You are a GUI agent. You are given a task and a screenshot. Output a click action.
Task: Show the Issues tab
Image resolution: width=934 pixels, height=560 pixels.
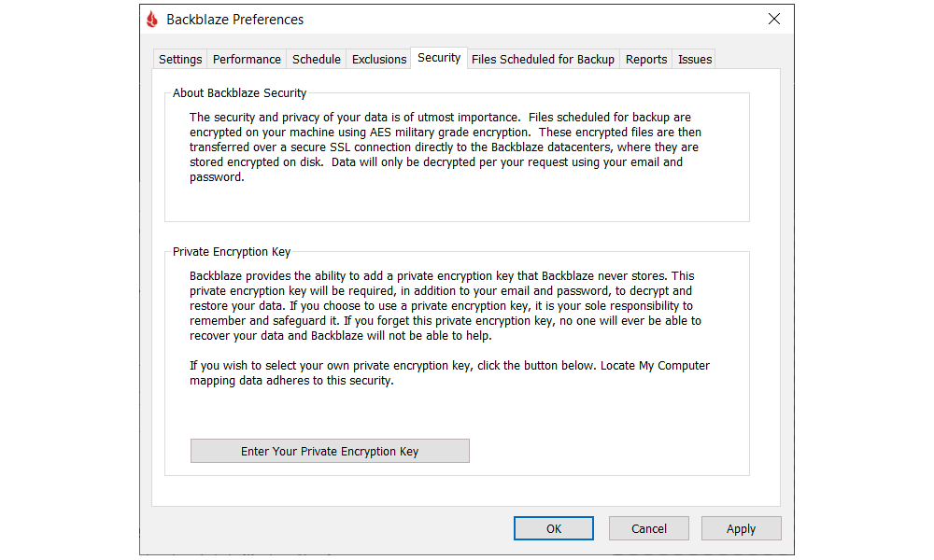tap(695, 60)
